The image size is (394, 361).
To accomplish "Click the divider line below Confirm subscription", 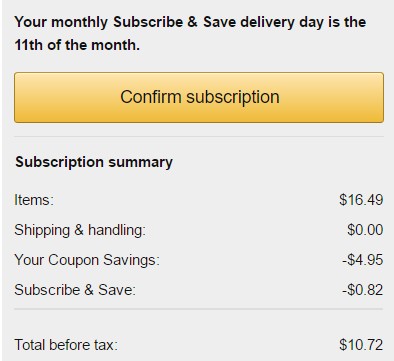I will (199, 136).
